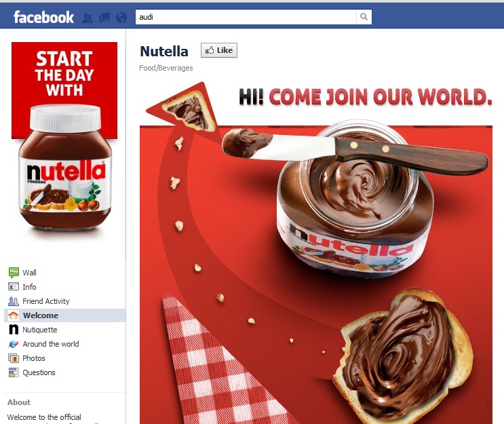Select the Welcome tab in sidebar
Image resolution: width=504 pixels, height=424 pixels.
65,315
